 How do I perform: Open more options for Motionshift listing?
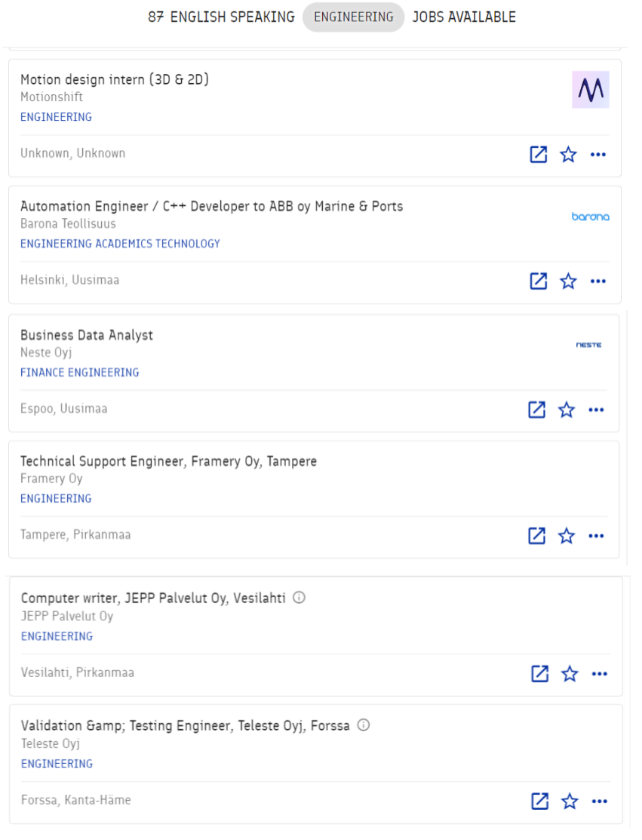pos(598,155)
